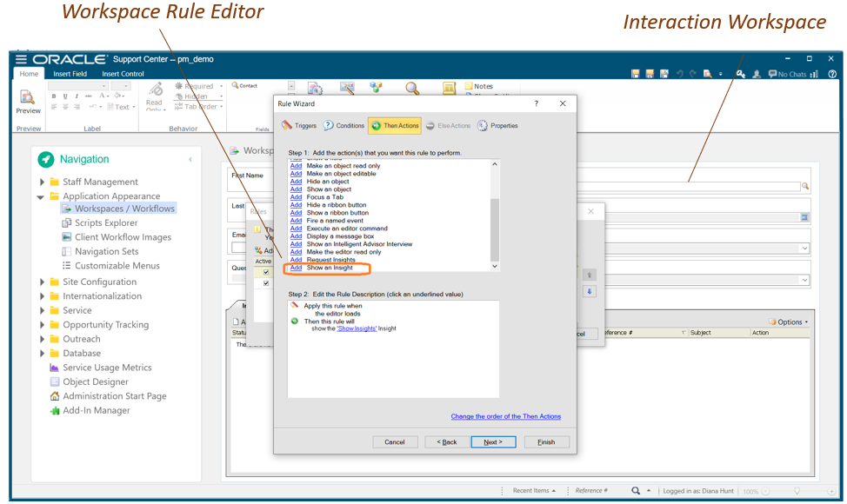
Task: Click the user profile silhouette icon
Action: coord(757,74)
